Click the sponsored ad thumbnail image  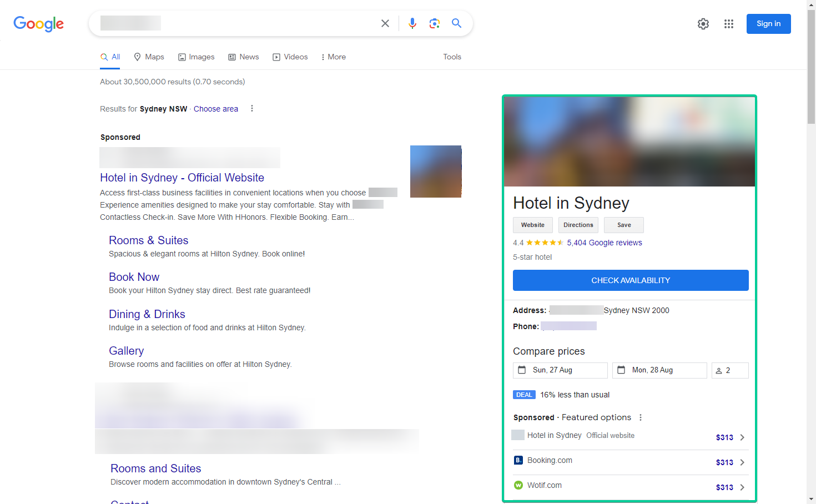click(436, 172)
